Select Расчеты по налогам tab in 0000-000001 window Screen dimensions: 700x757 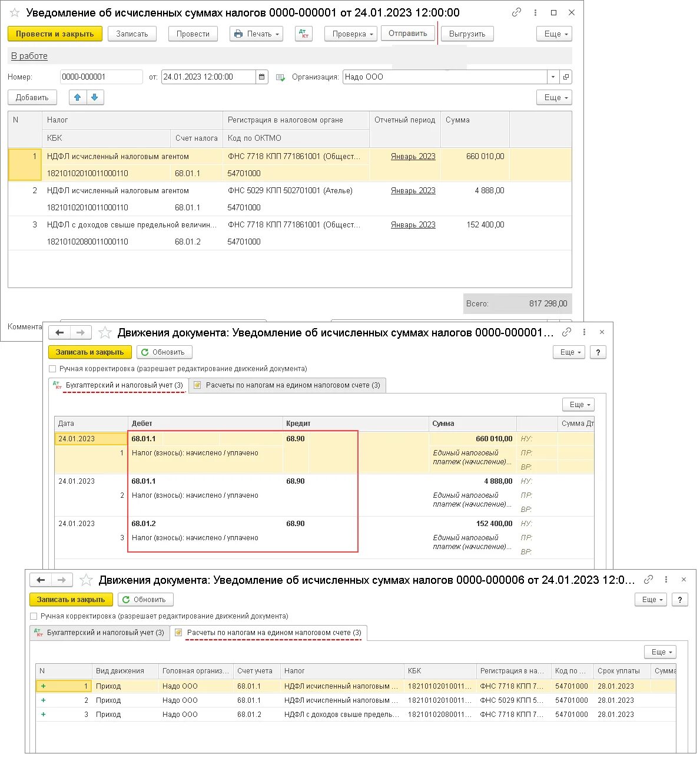(287, 385)
